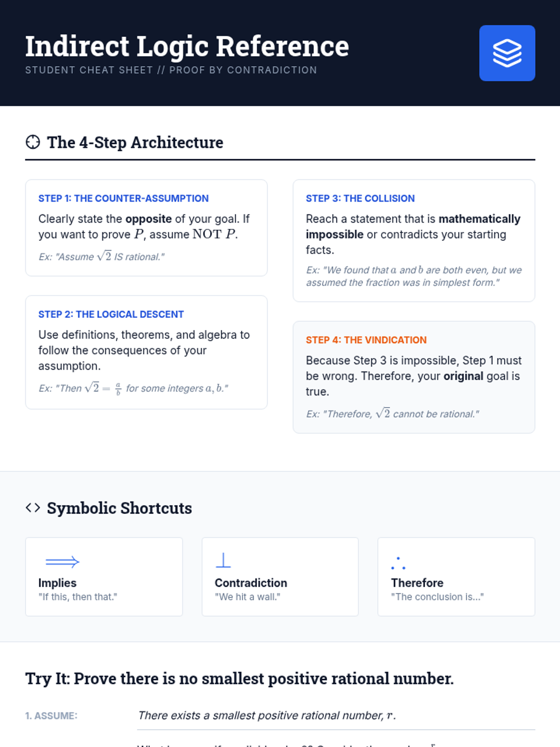Screen dimensions: 560x747
Task: Click the Therefore shortcut card label
Action: pos(417,583)
